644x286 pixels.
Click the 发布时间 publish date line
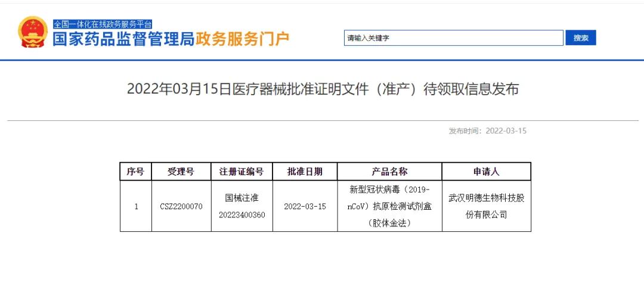click(487, 131)
